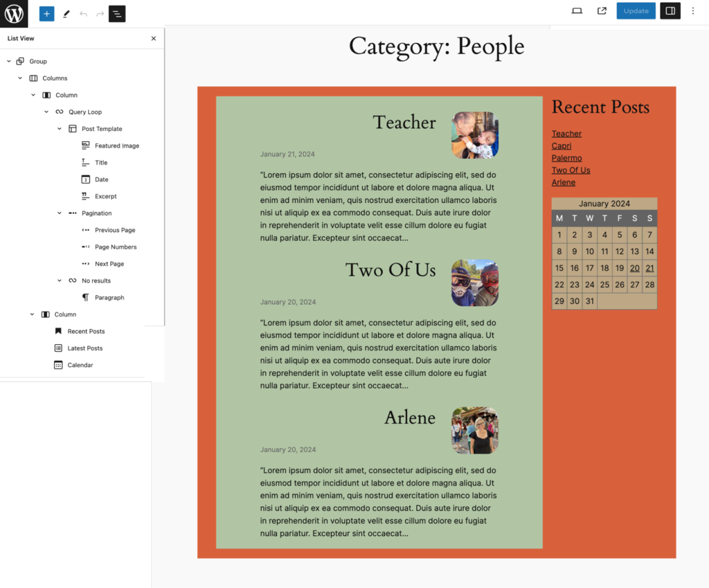Click the Redo arrow
Image resolution: width=709 pixels, height=588 pixels.
100,14
